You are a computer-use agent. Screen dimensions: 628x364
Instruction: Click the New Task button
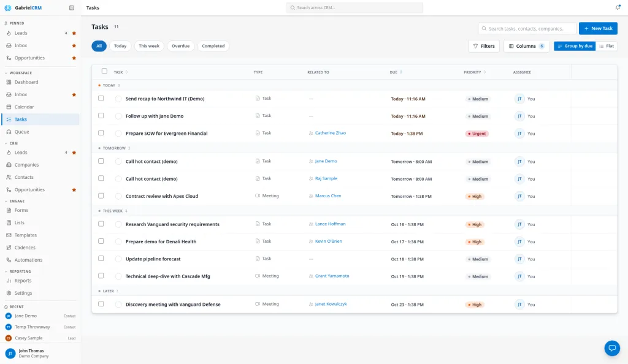(598, 28)
